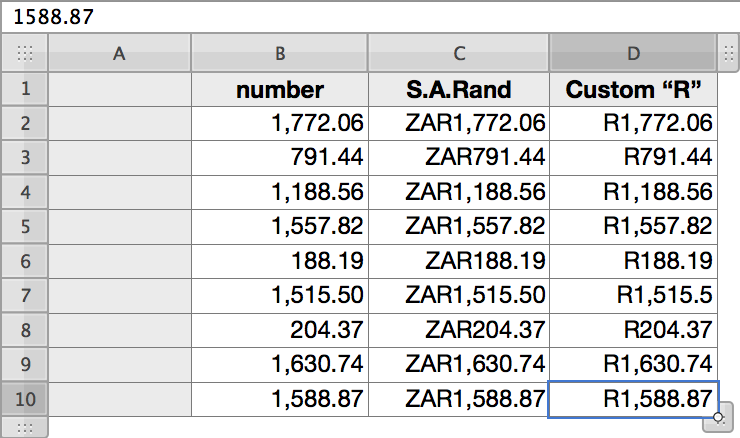
Task: Select the cell containing ZAR791.44
Action: [459, 158]
